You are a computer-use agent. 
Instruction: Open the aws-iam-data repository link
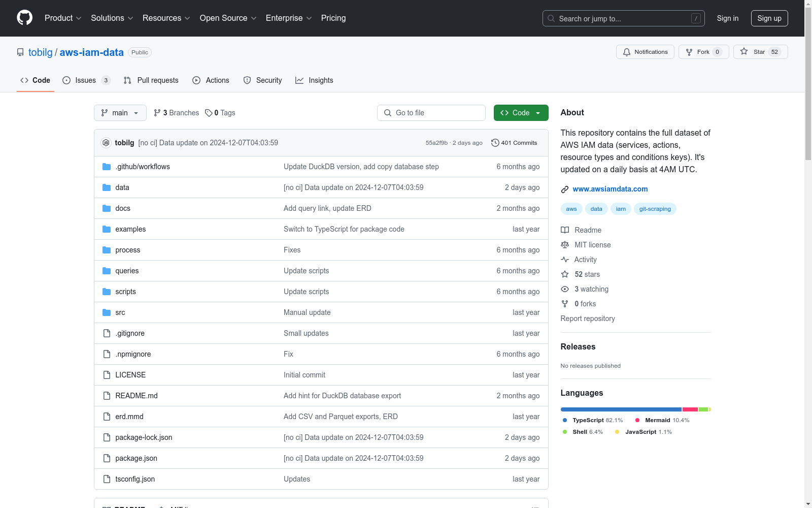(x=92, y=52)
